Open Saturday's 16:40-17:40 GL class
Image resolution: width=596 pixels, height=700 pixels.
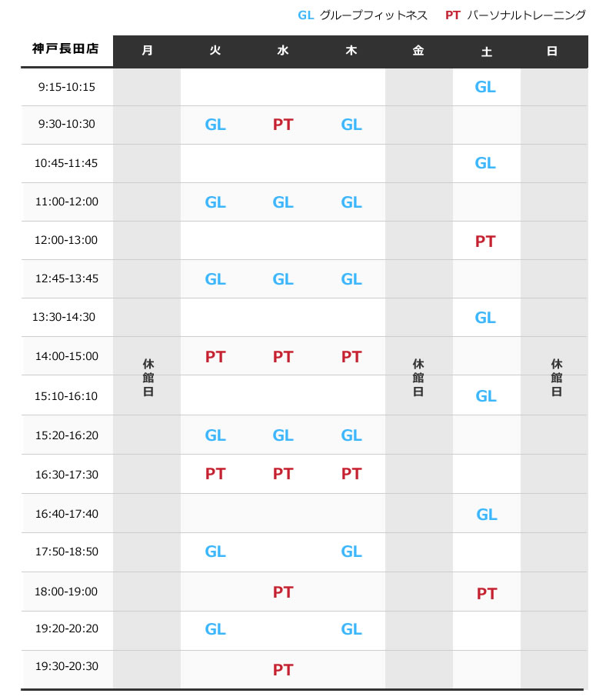487,515
